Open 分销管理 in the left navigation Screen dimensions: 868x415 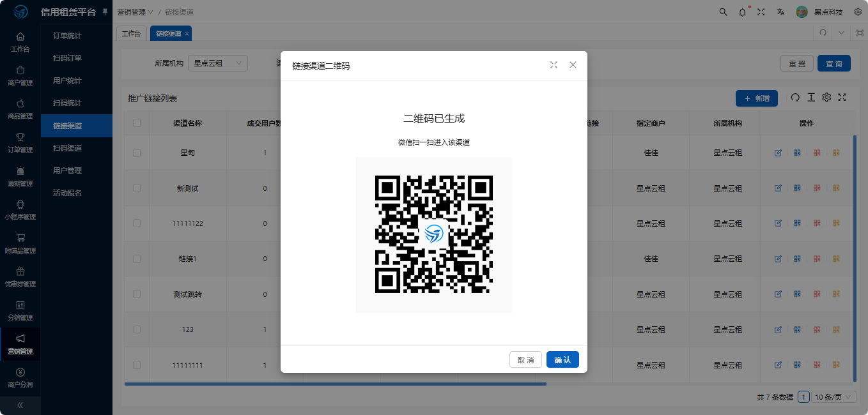[x=20, y=311]
